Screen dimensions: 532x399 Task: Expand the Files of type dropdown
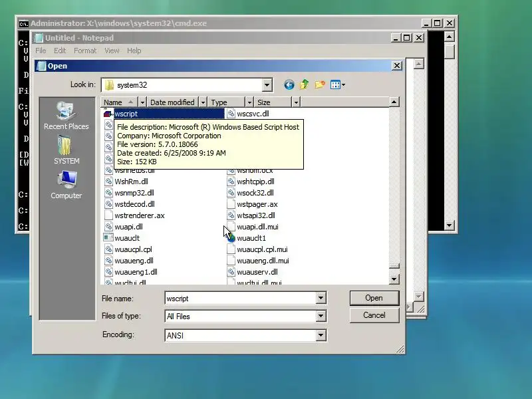coord(321,317)
